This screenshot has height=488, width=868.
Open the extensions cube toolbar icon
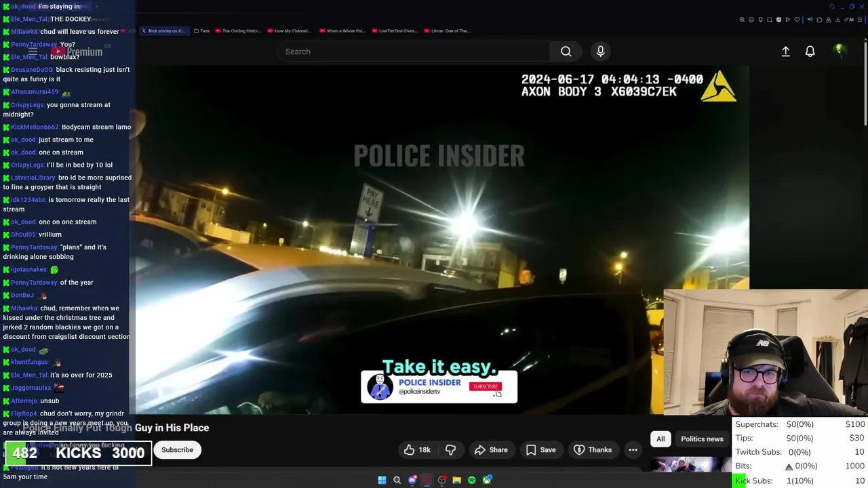(819, 20)
